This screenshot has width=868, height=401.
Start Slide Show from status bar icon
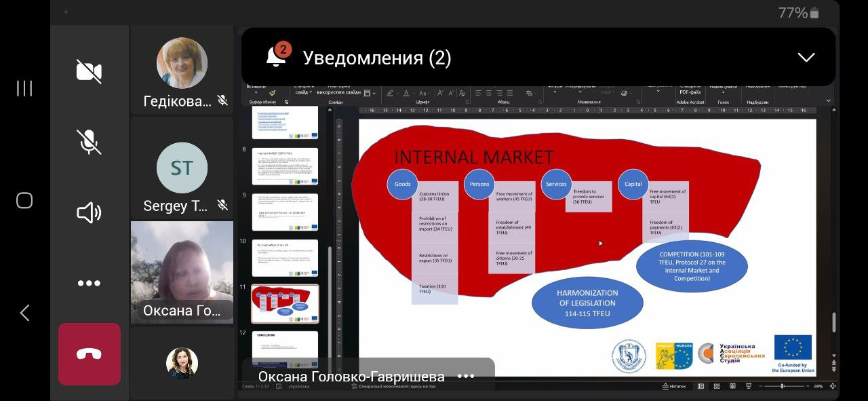tap(748, 387)
